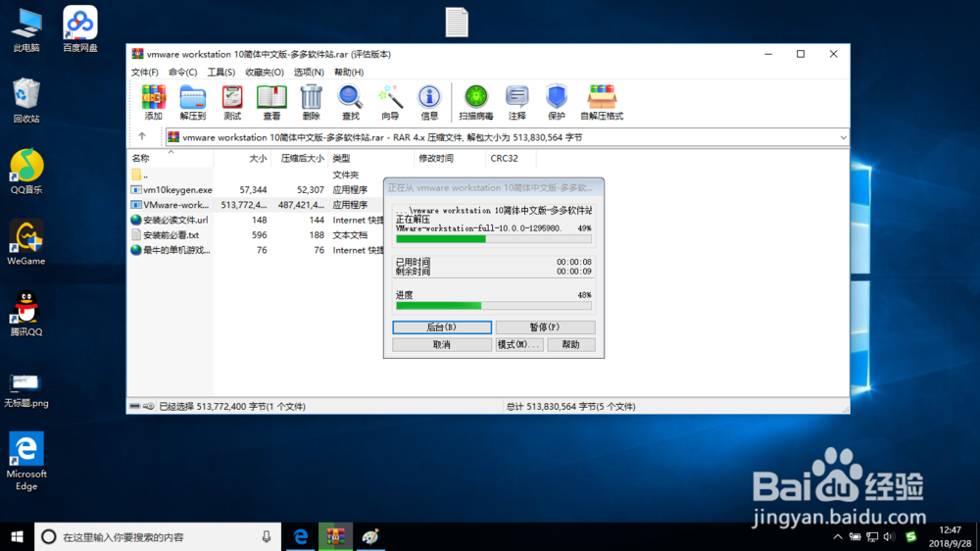The height and width of the screenshot is (551, 980).
Task: Click the Test (测试) toolbar icon
Action: tap(232, 103)
